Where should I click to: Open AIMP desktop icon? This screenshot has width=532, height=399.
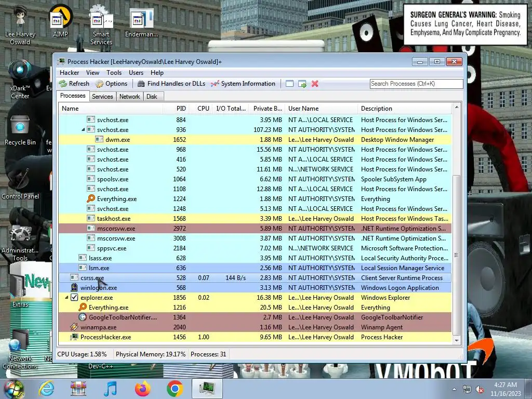(60, 21)
